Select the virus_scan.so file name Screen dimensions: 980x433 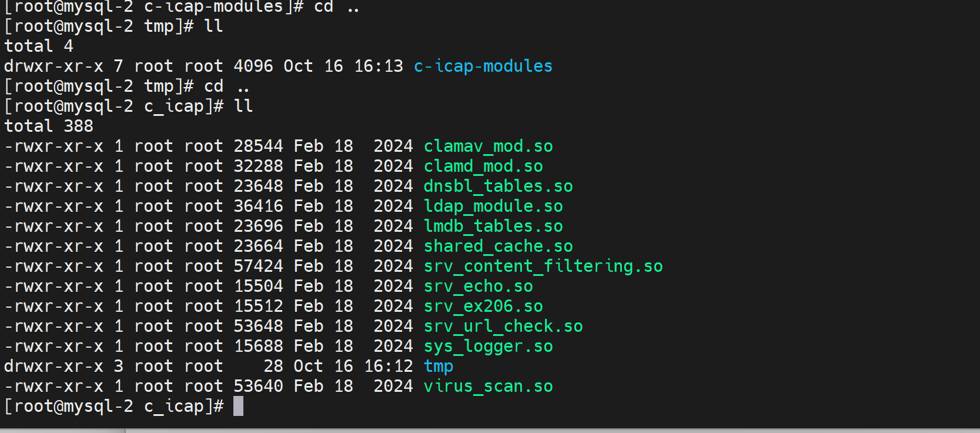488,387
